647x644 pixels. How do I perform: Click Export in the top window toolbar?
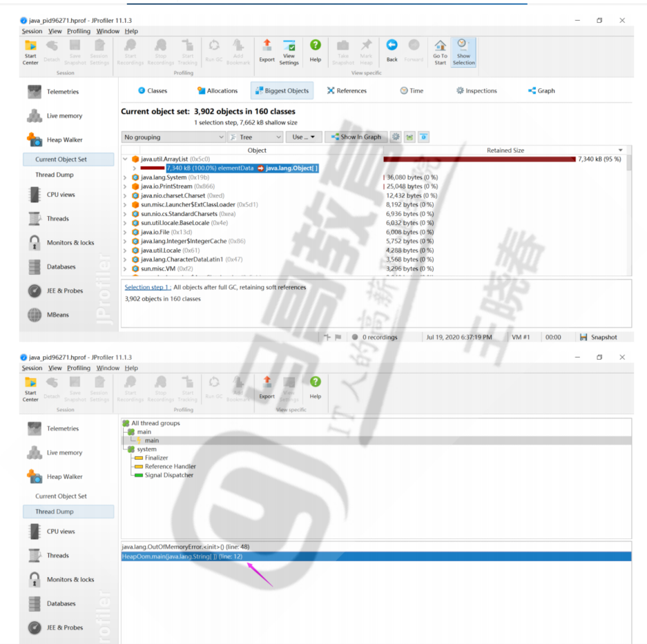(x=267, y=51)
